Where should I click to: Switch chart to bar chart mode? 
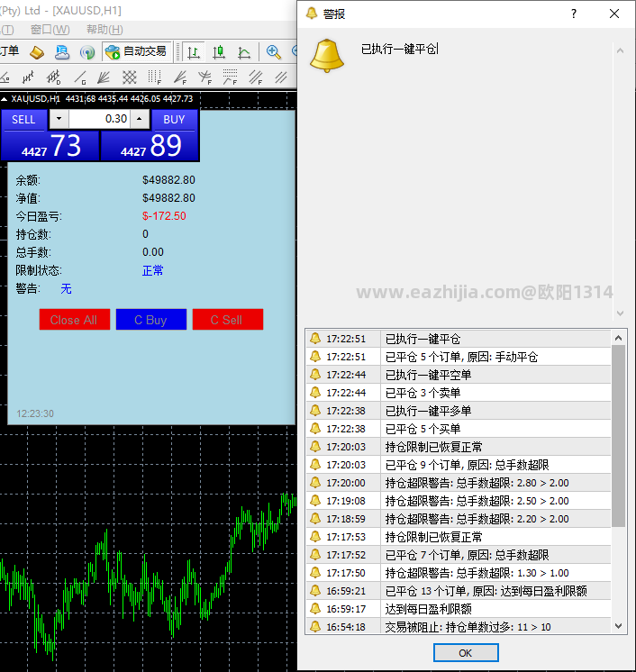tap(194, 52)
